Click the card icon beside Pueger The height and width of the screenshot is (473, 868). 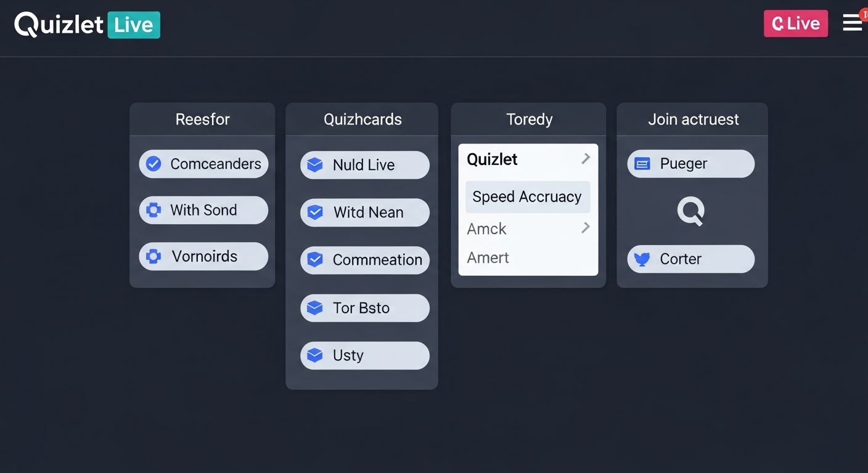(642, 163)
